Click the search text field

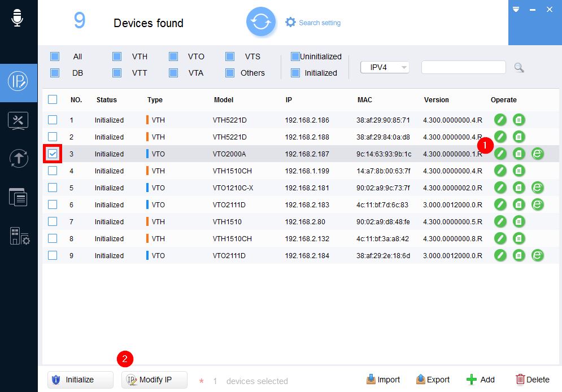pyautogui.click(x=463, y=67)
